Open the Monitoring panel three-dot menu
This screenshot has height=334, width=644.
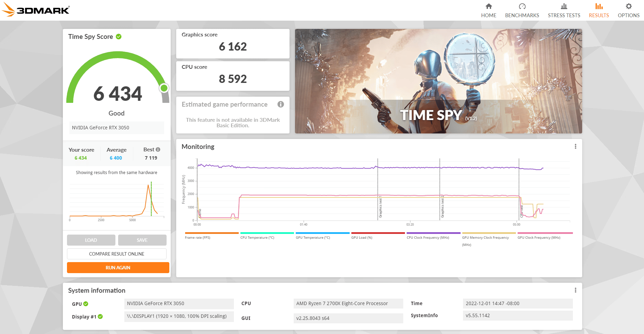coord(575,146)
